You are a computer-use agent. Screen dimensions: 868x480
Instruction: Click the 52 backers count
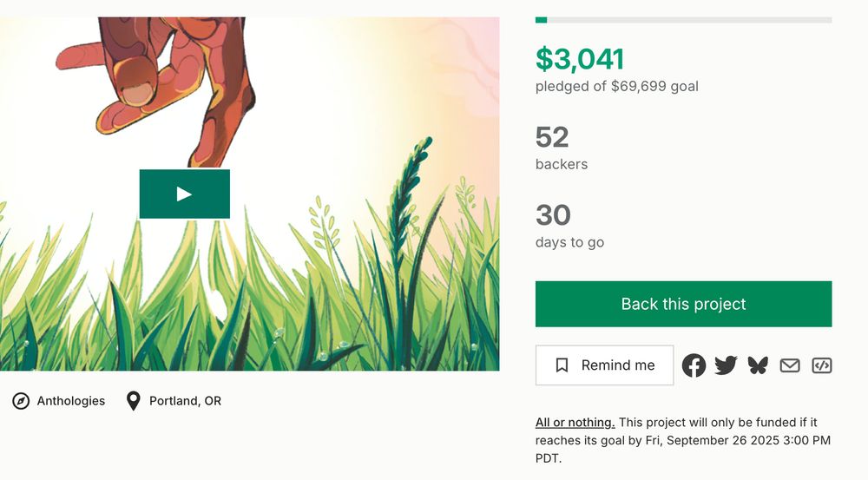[x=552, y=137]
